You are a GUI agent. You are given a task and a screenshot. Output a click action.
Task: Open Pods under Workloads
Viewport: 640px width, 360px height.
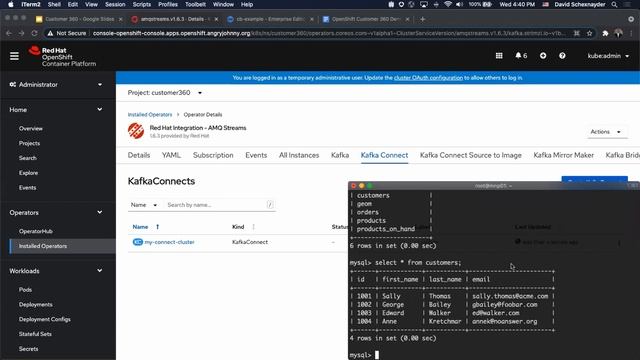click(x=25, y=290)
